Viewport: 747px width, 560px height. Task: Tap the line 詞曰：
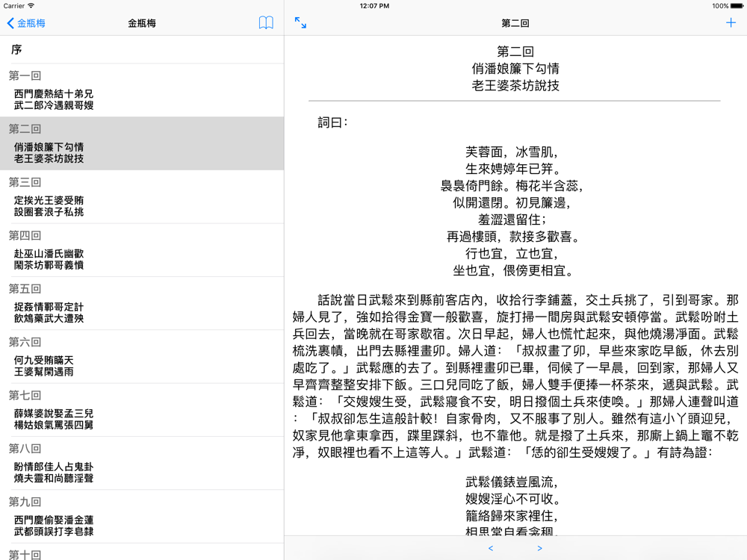pyautogui.click(x=333, y=123)
